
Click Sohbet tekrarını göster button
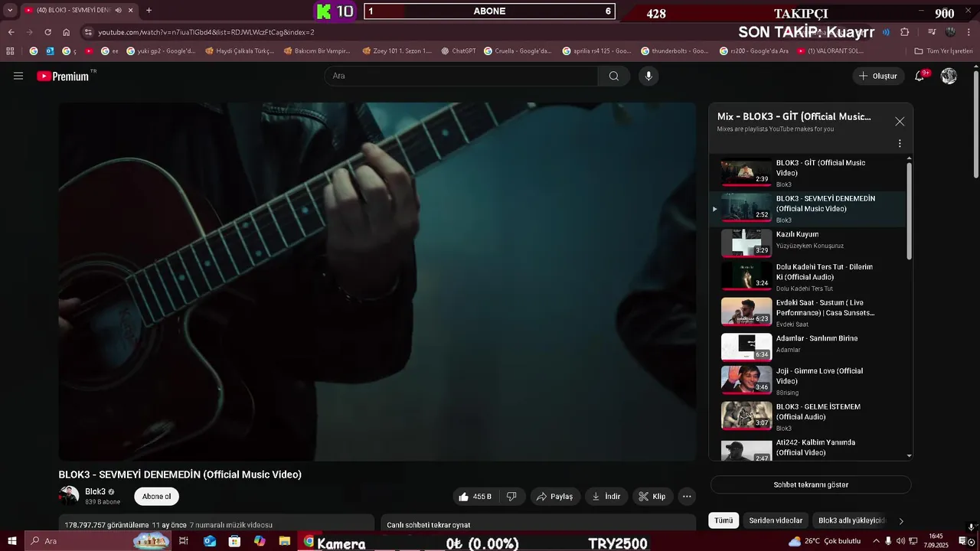click(x=811, y=484)
